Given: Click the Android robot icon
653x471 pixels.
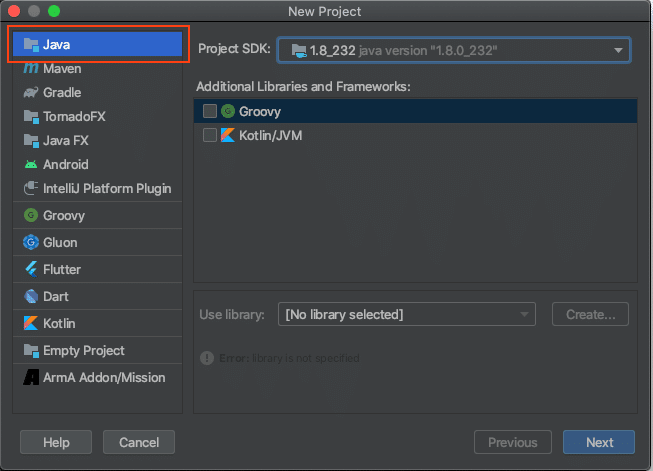Looking at the screenshot, I should pos(31,164).
